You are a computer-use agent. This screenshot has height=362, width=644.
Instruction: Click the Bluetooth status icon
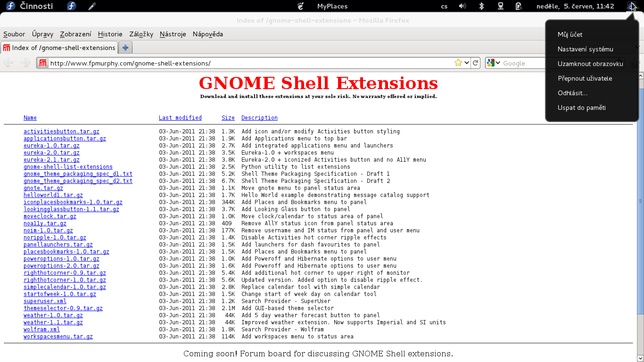coord(481,6)
